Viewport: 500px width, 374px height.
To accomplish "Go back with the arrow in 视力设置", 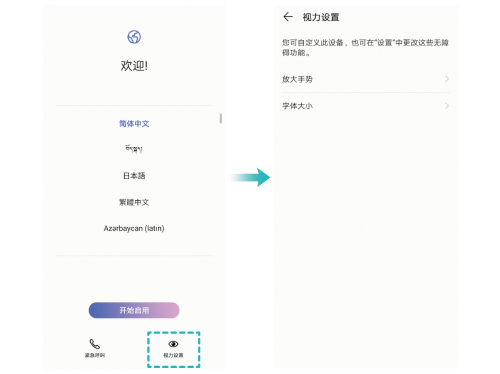I will pyautogui.click(x=288, y=17).
